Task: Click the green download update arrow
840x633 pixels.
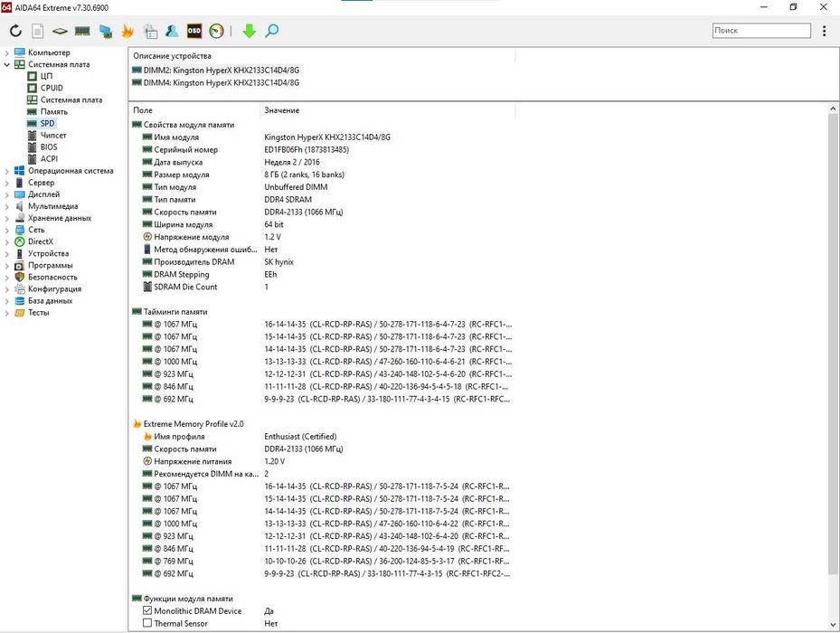Action: (250, 31)
